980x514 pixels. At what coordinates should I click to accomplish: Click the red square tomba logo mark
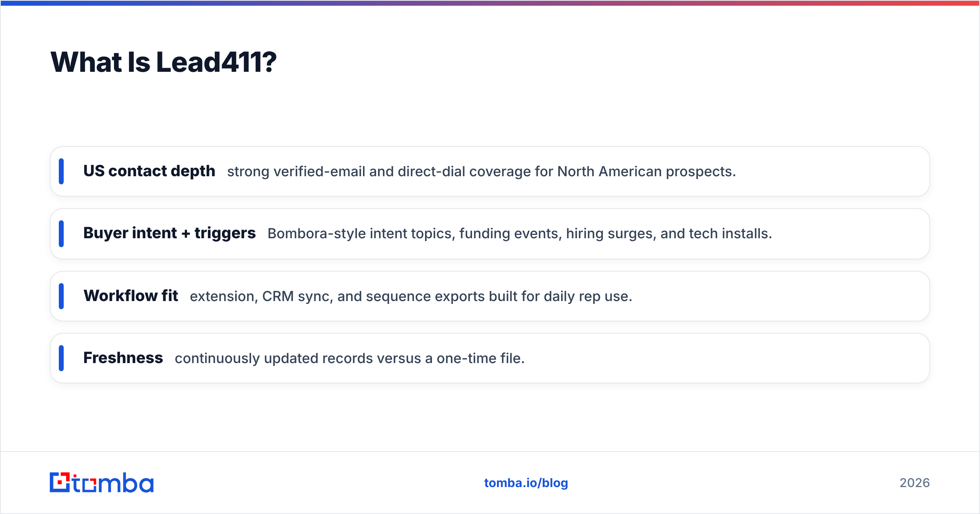click(x=60, y=483)
